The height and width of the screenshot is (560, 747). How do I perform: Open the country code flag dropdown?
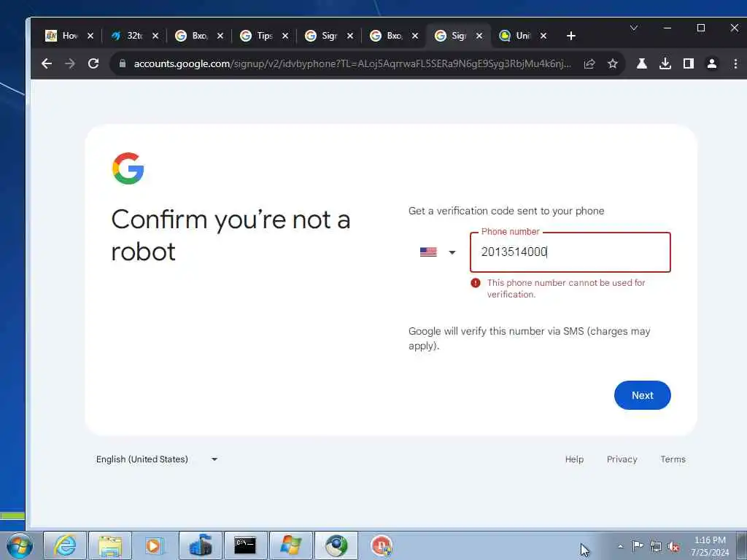click(x=438, y=252)
